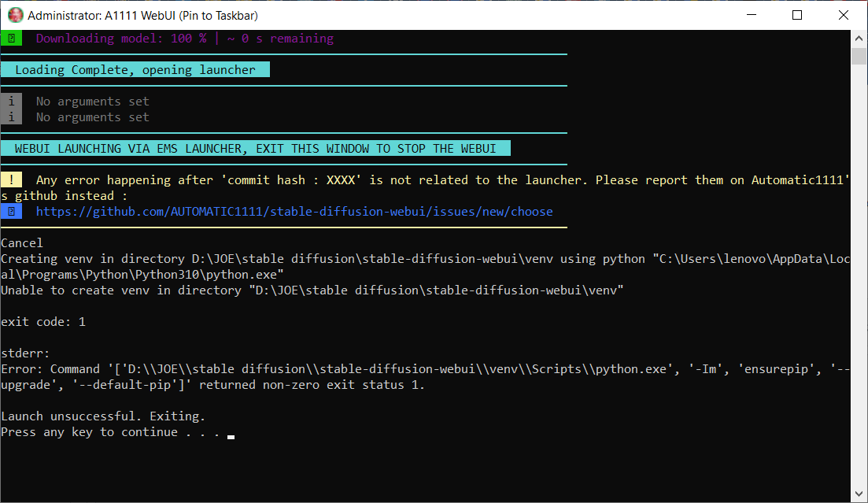
Task: Click the blue link icon beside the GitHub URL
Action: (11, 211)
